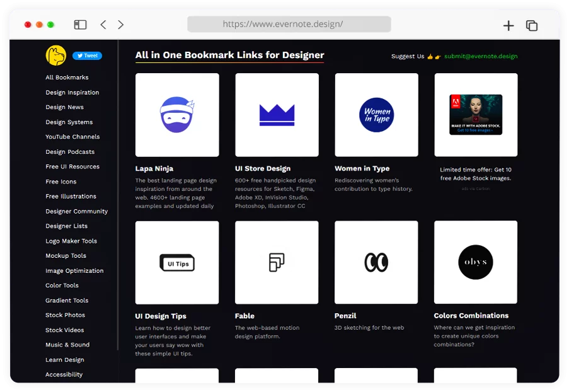Open Mockup Tools category

pyautogui.click(x=66, y=255)
